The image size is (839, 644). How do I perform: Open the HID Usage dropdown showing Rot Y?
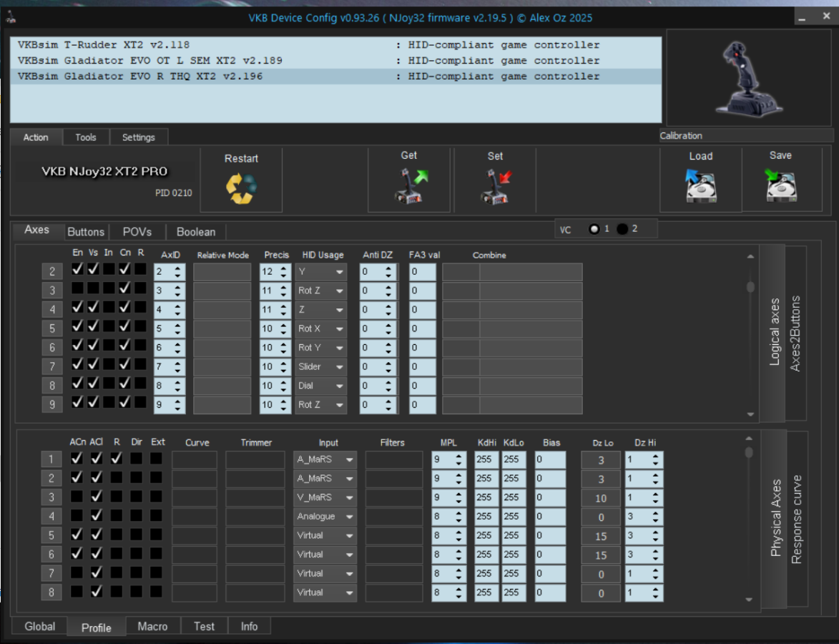coord(321,348)
